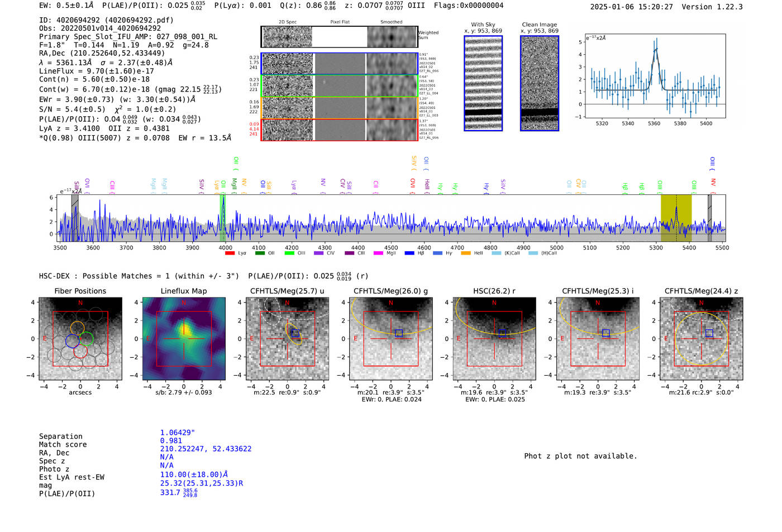Select the green-bordered 2D spectrum row
Image resolution: width=782 pixels, height=532 pixels.
coord(339,85)
